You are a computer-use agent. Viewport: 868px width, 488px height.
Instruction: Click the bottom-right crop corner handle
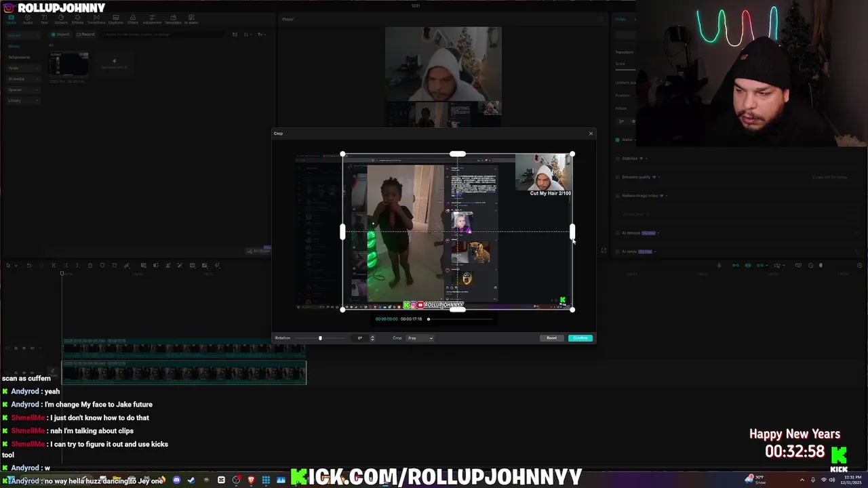point(572,309)
